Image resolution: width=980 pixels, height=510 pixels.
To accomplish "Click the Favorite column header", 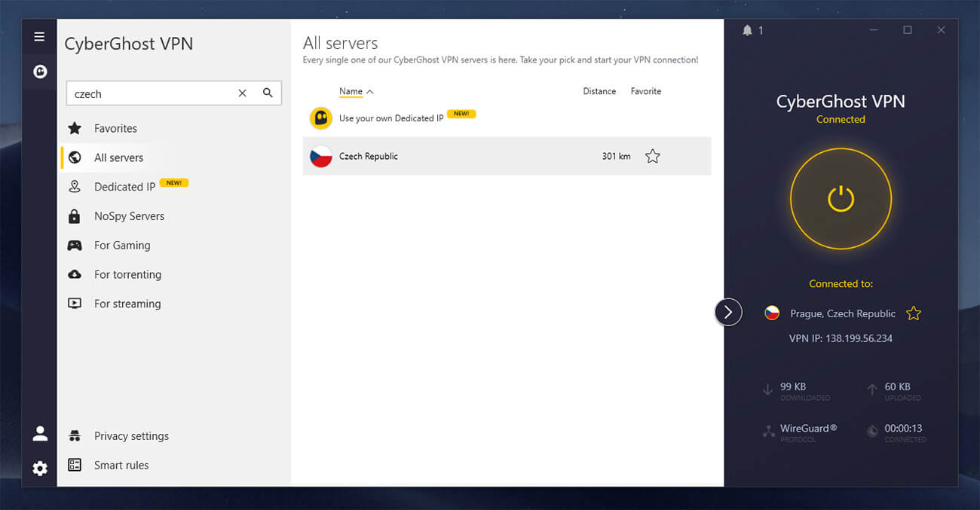I will (646, 91).
